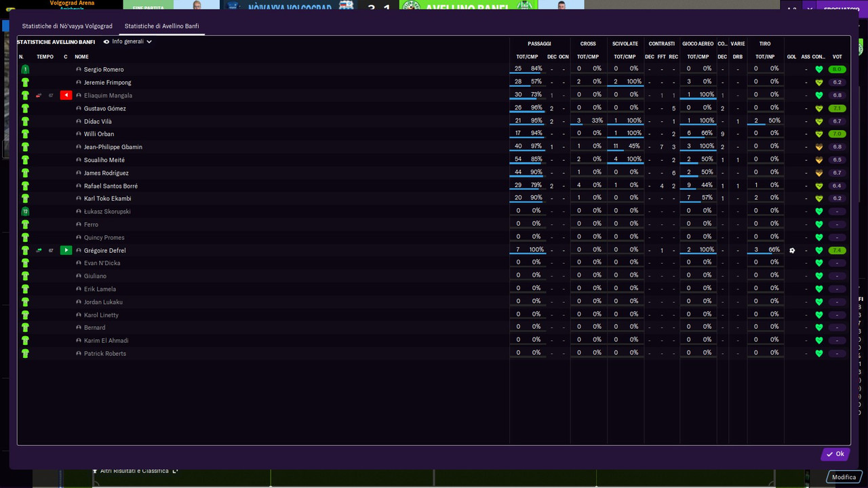
Task: Click the swap icon in Eliaquim Mangala's row
Action: coord(39,96)
